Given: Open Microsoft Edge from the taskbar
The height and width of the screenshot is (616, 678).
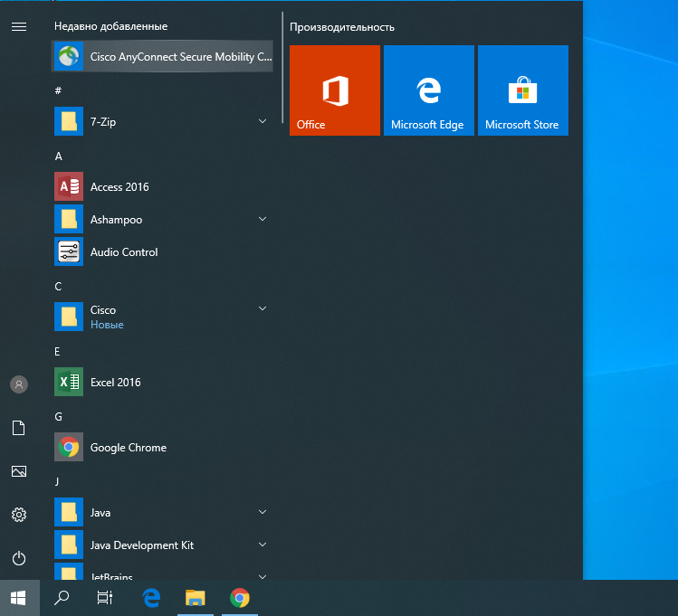Looking at the screenshot, I should pos(151,598).
